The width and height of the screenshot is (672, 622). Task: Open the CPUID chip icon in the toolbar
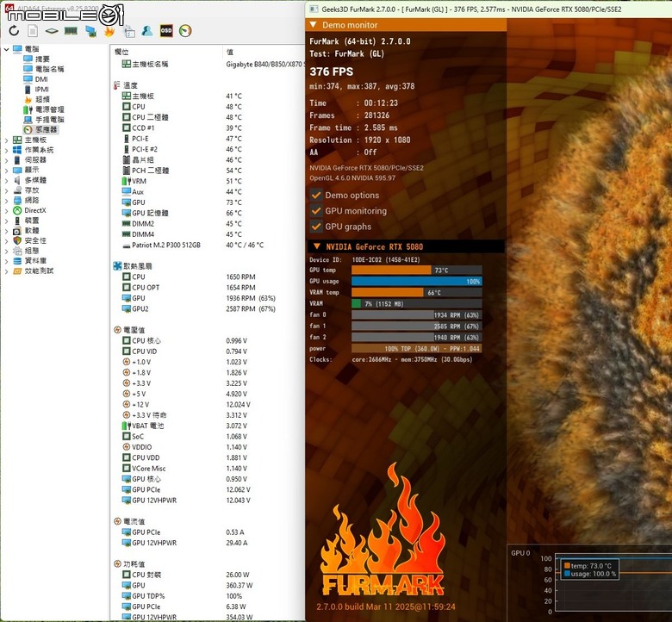click(x=52, y=31)
